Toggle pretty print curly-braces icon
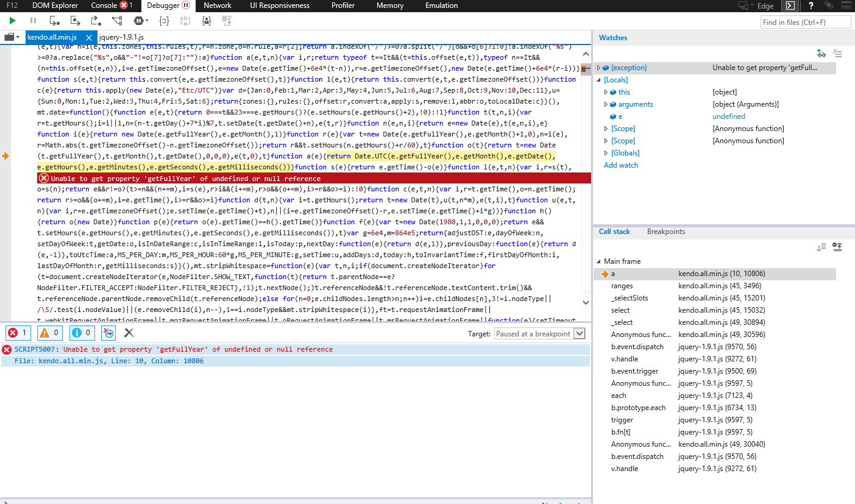The width and height of the screenshot is (855, 504). point(164,21)
